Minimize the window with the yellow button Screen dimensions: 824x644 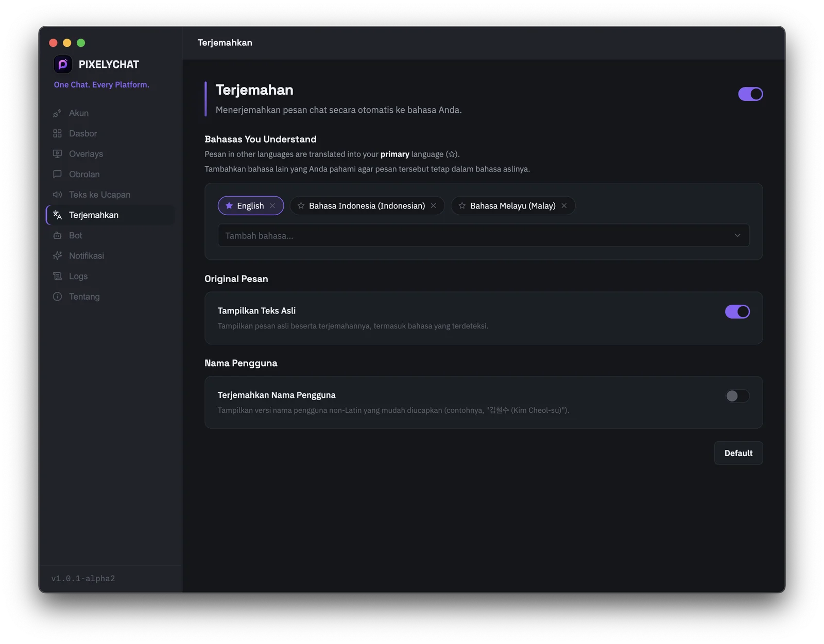click(x=67, y=43)
